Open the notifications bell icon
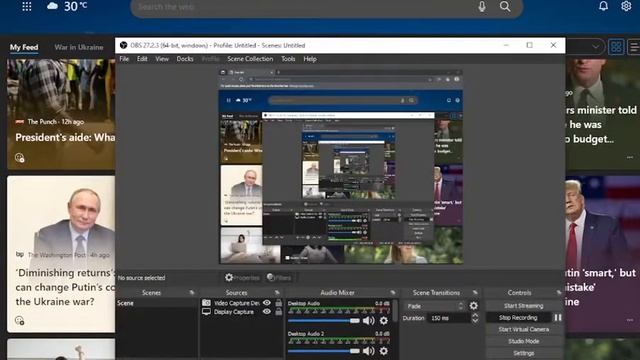This screenshot has width=640, height=360. 603,6
